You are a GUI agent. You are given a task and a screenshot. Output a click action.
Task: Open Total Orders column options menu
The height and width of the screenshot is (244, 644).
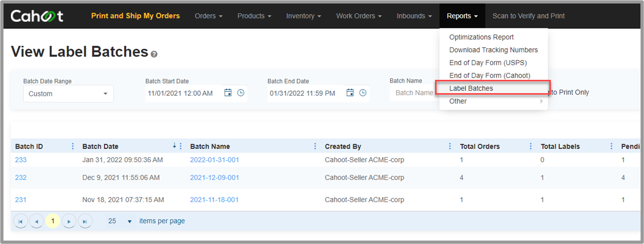click(530, 146)
